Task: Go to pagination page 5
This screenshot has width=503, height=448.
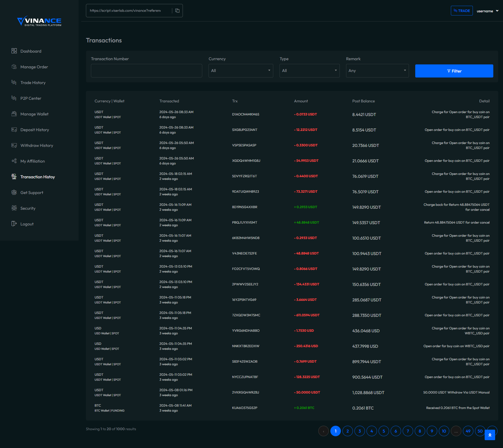Action: tap(384, 431)
